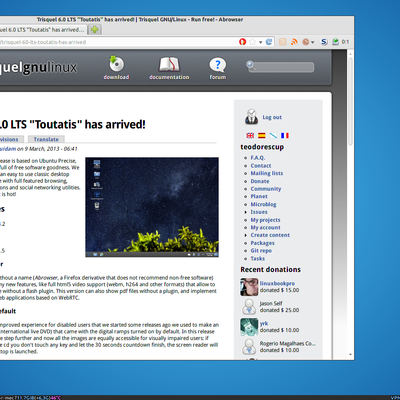
Task: Open linuxbookpro donor profile link
Action: coord(277,283)
